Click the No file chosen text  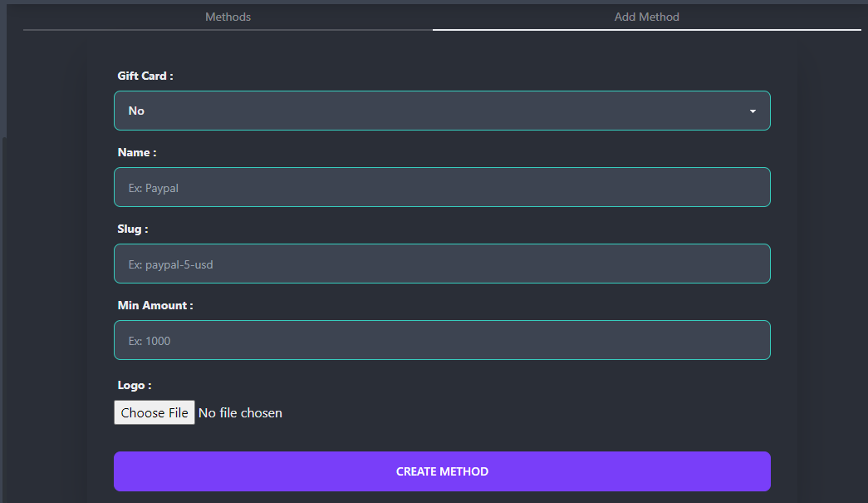point(240,412)
